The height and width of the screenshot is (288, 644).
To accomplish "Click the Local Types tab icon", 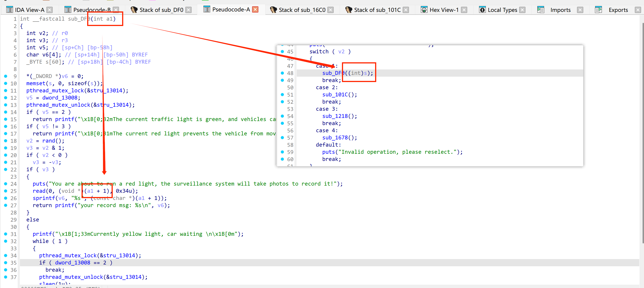I will click(482, 10).
